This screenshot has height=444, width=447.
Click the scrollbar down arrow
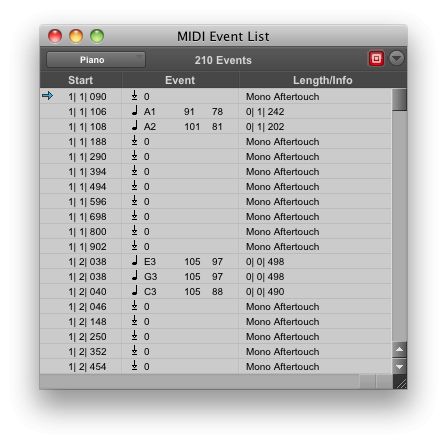click(399, 366)
